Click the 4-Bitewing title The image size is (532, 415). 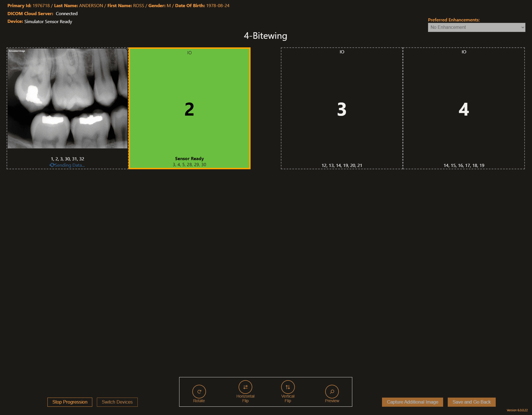point(265,36)
